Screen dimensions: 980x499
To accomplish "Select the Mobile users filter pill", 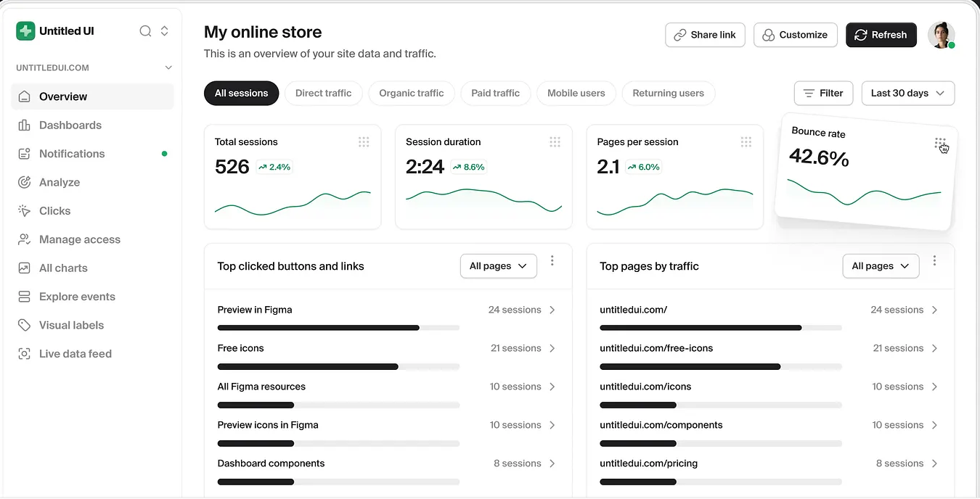I will (x=576, y=94).
